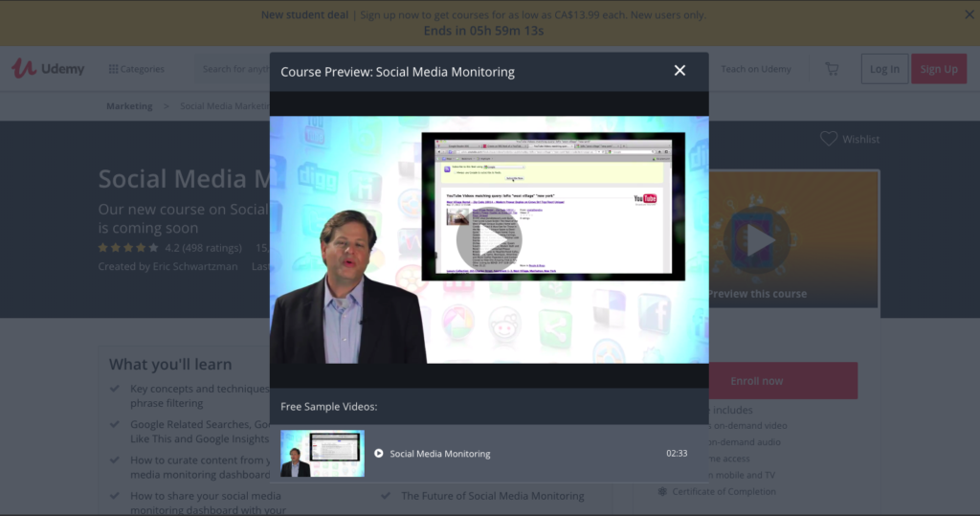Viewport: 980px width, 516px height.
Task: Click the five-star rating icons
Action: click(128, 248)
